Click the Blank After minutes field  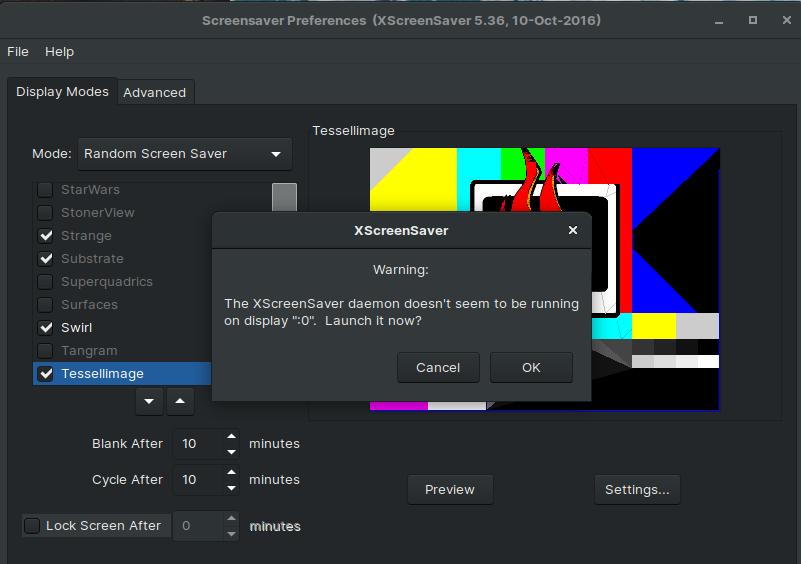click(x=197, y=444)
